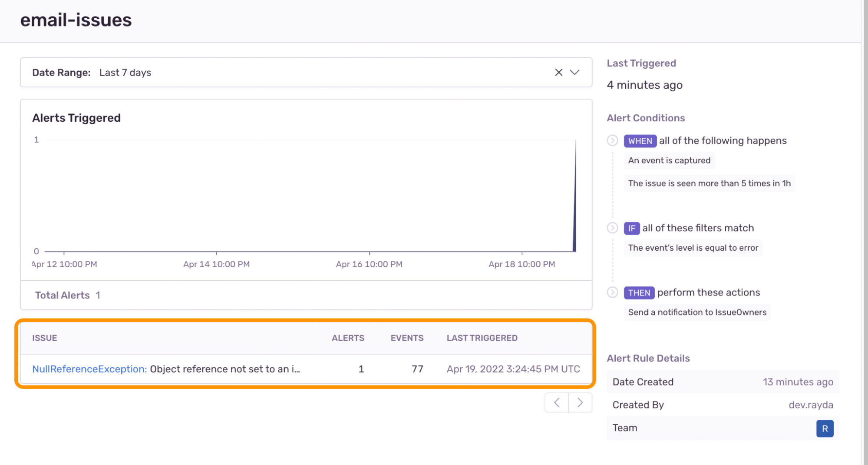
Task: Open the team R avatar badge
Action: 825,428
